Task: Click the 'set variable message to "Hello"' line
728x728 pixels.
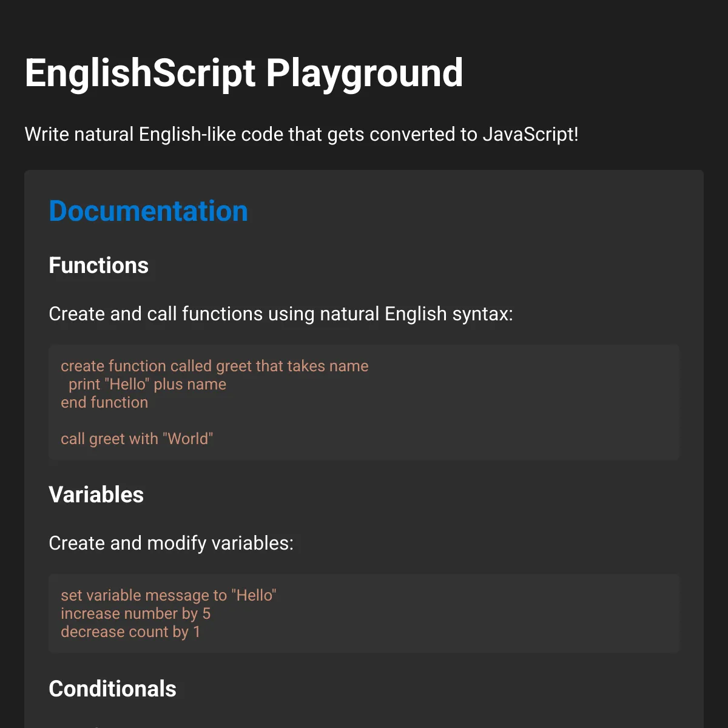Action: (169, 595)
